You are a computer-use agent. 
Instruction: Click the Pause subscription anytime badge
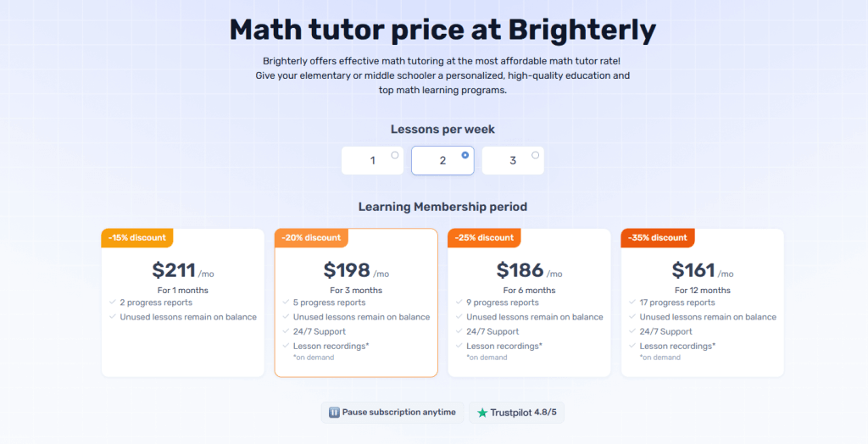click(392, 413)
